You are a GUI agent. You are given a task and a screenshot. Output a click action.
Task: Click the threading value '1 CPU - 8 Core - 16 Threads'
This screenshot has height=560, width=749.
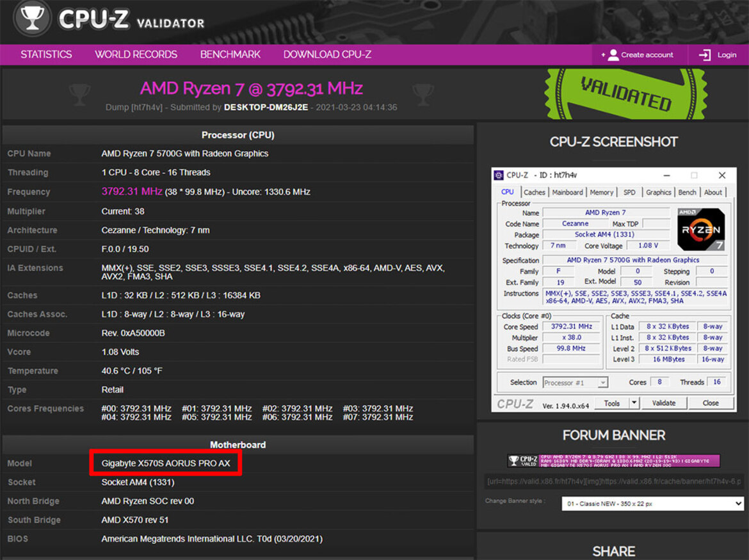pyautogui.click(x=156, y=172)
